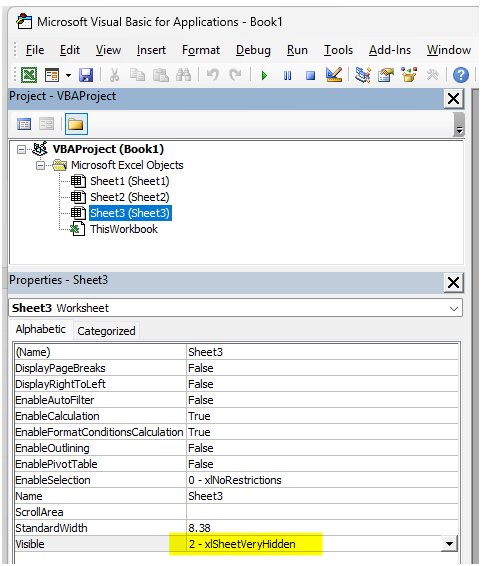Click the Insert UserForm toolbar icon

(x=52, y=75)
